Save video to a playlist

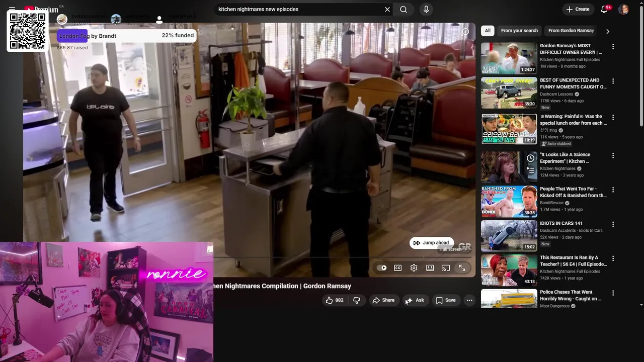click(x=446, y=300)
